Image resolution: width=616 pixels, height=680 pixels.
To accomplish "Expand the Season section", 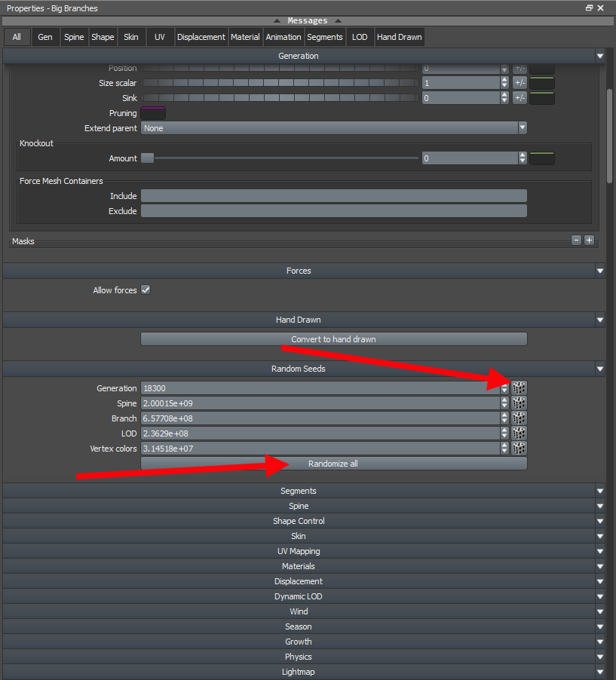I will [x=304, y=626].
